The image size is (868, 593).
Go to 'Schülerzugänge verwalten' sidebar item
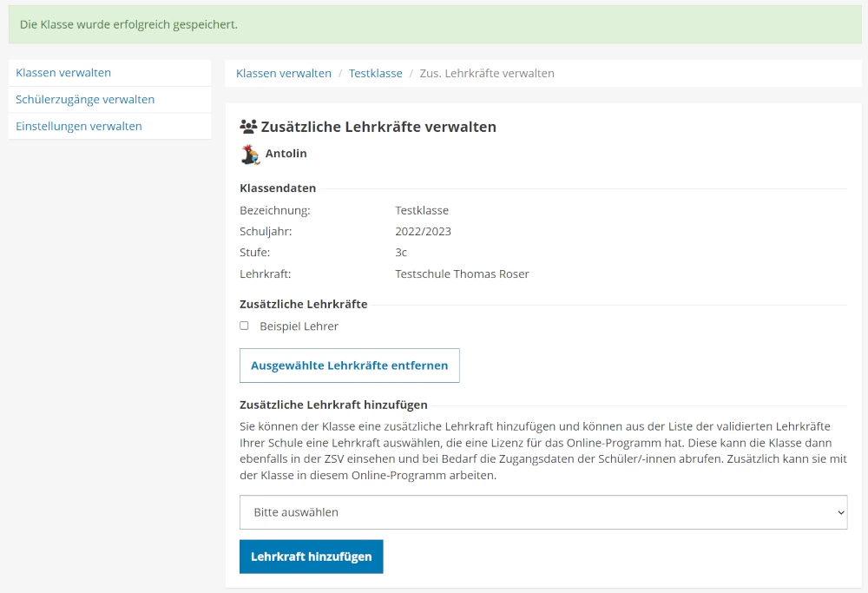tap(85, 100)
